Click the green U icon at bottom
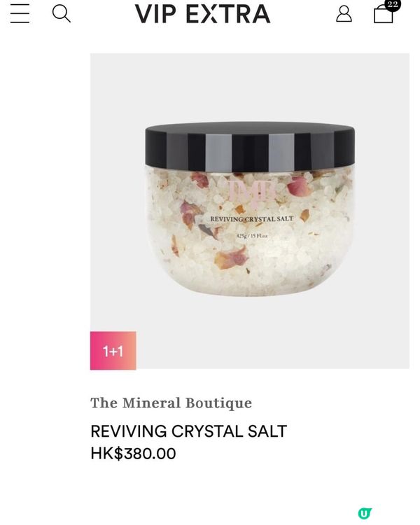This screenshot has width=420, height=525. (x=365, y=513)
